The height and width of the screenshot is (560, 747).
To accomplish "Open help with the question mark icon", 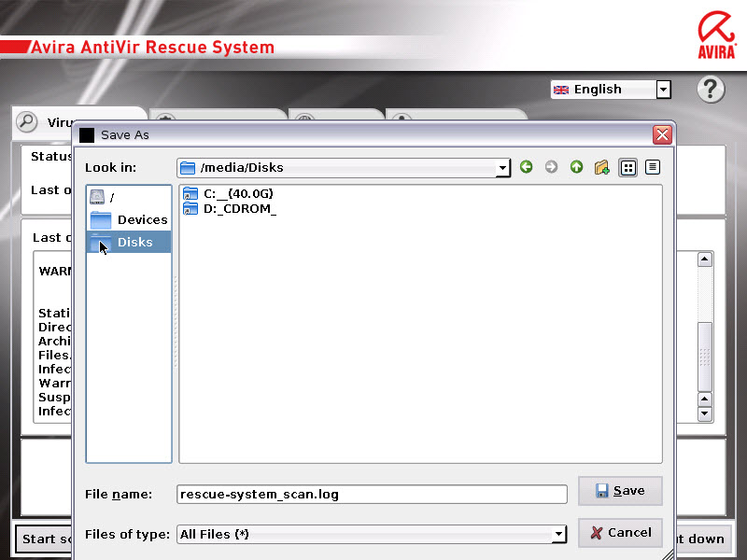I will click(x=711, y=89).
